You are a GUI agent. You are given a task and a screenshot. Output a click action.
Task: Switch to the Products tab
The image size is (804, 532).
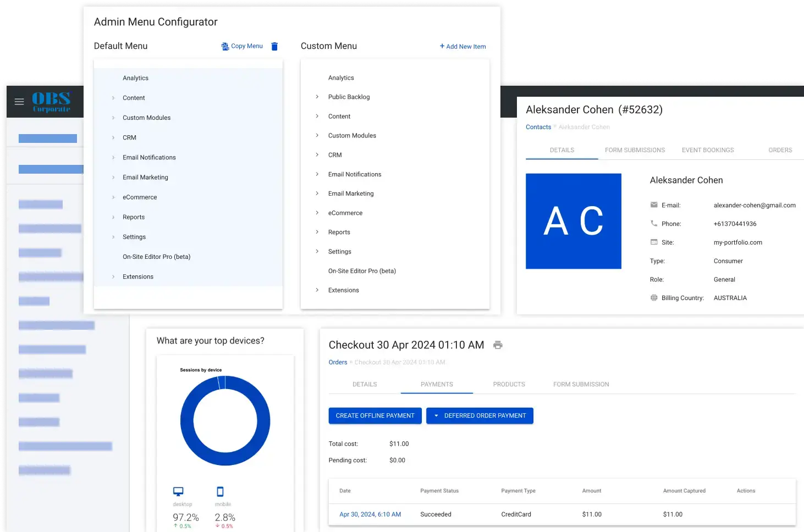tap(509, 384)
